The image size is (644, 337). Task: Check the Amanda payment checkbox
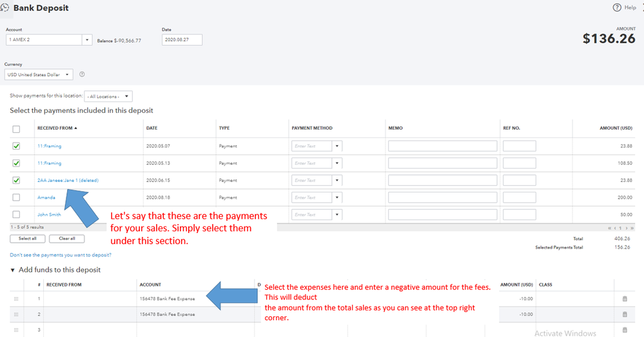click(16, 198)
